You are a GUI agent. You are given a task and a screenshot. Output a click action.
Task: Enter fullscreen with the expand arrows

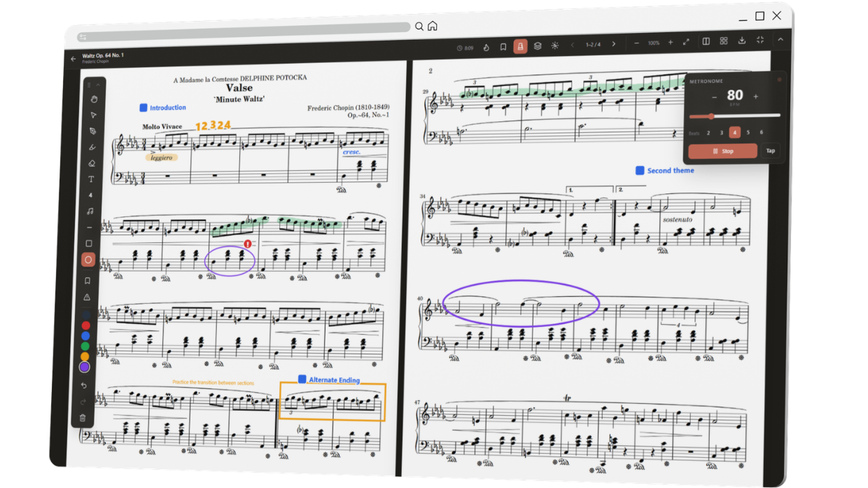pyautogui.click(x=686, y=42)
